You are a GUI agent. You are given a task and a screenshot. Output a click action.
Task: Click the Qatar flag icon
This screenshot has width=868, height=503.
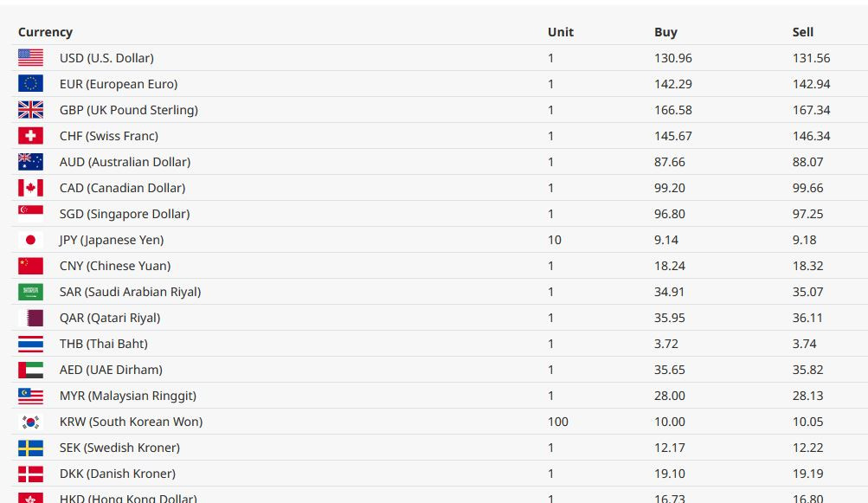(30, 318)
